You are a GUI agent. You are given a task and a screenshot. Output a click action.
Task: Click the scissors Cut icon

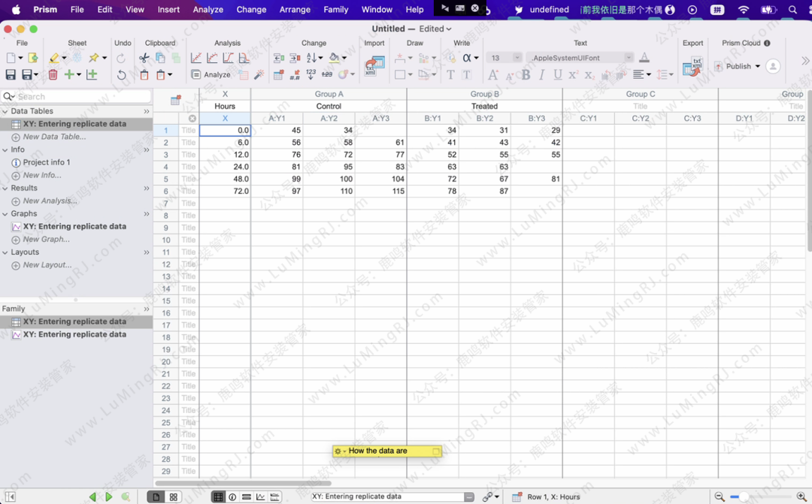pos(144,58)
